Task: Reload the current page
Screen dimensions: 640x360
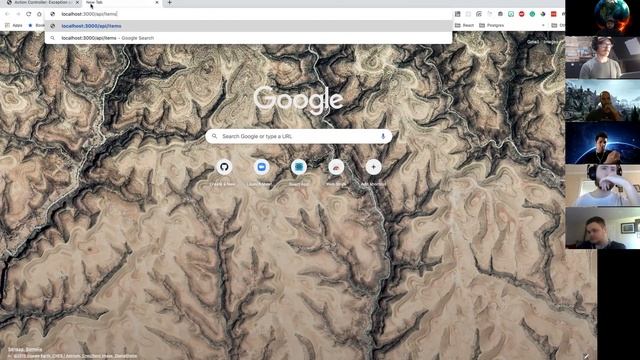Action: (29, 14)
